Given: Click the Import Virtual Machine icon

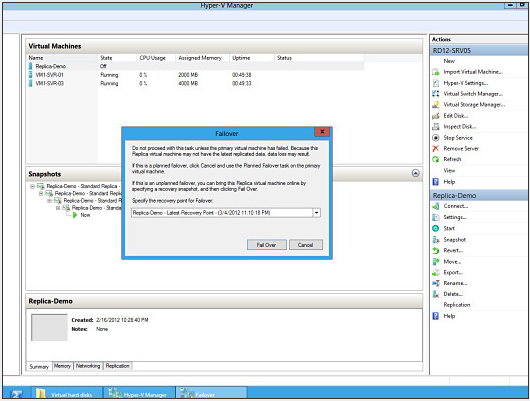Looking at the screenshot, I should (436, 72).
